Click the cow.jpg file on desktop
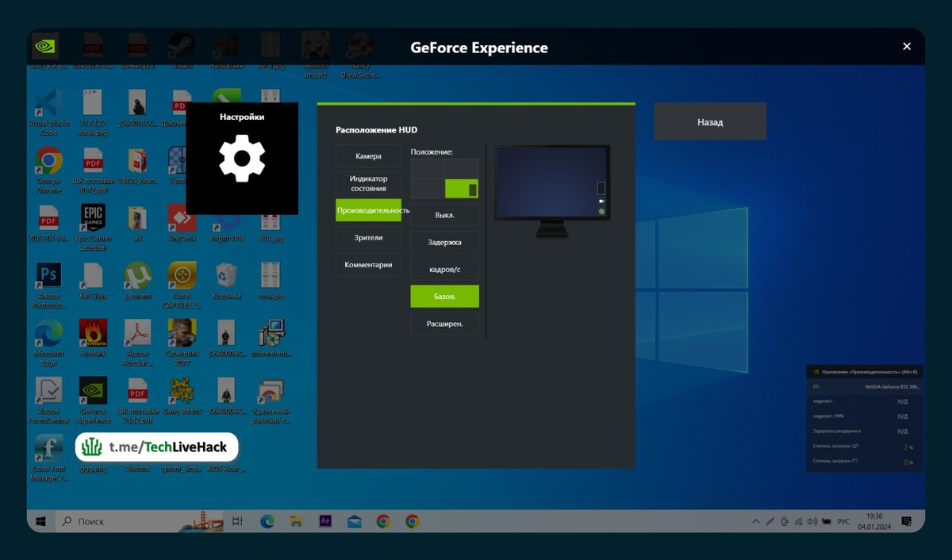The width and height of the screenshot is (952, 560). (271, 279)
